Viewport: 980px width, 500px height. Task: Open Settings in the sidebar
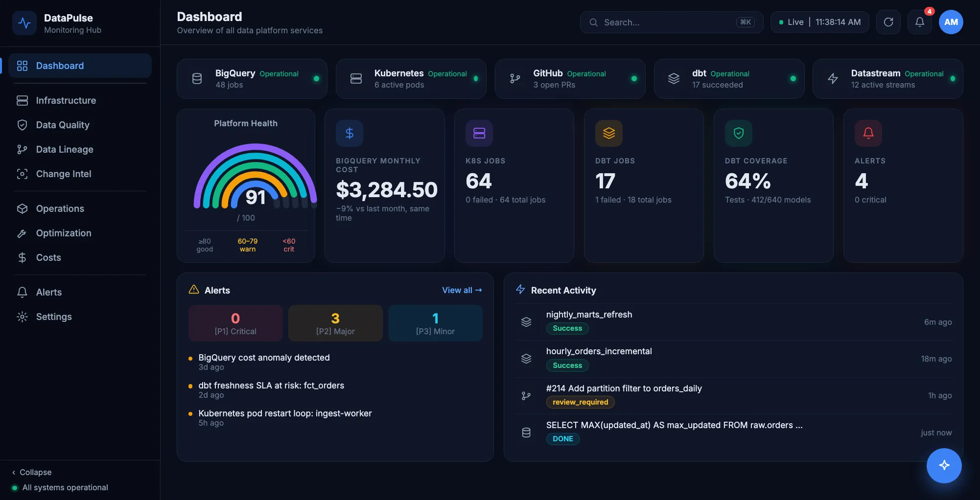[x=80, y=317]
